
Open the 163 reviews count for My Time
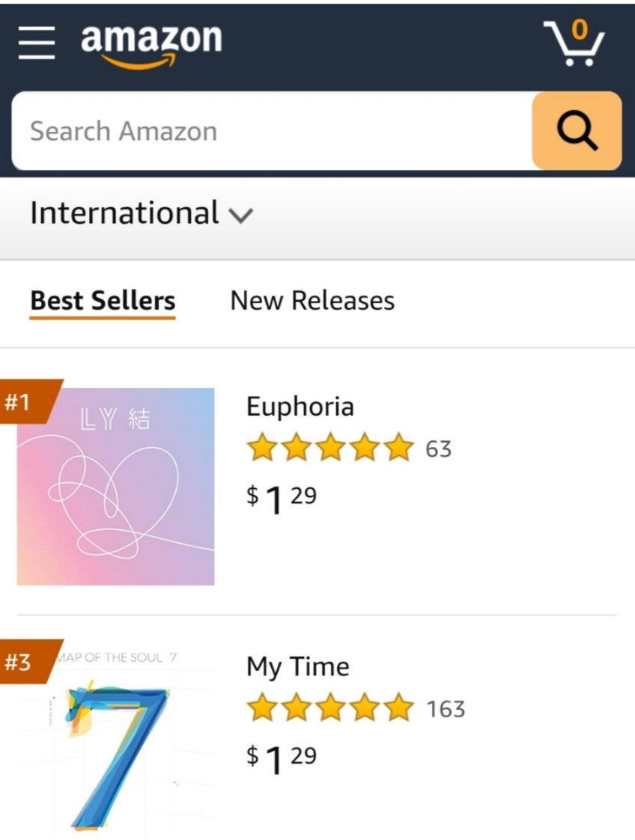pyautogui.click(x=446, y=708)
